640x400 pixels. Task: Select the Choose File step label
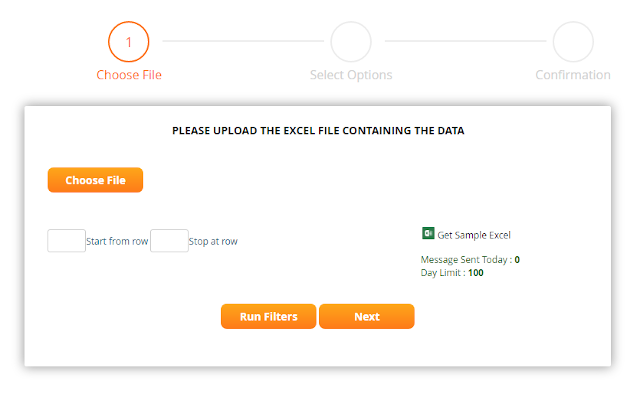(x=129, y=75)
